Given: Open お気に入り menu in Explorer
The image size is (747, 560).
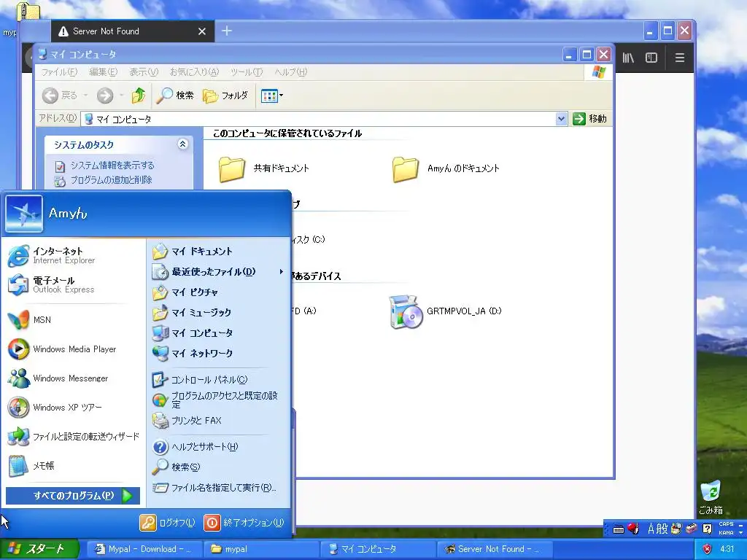Looking at the screenshot, I should (194, 72).
